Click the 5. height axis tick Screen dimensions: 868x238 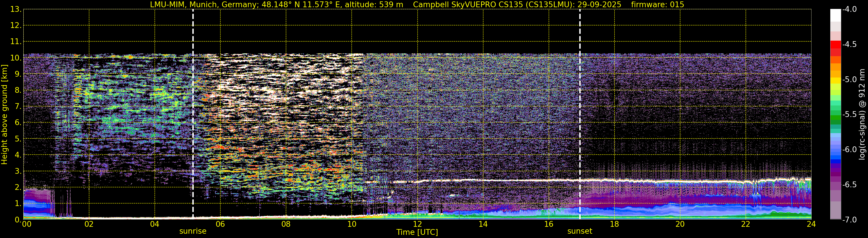pyautogui.click(x=18, y=139)
